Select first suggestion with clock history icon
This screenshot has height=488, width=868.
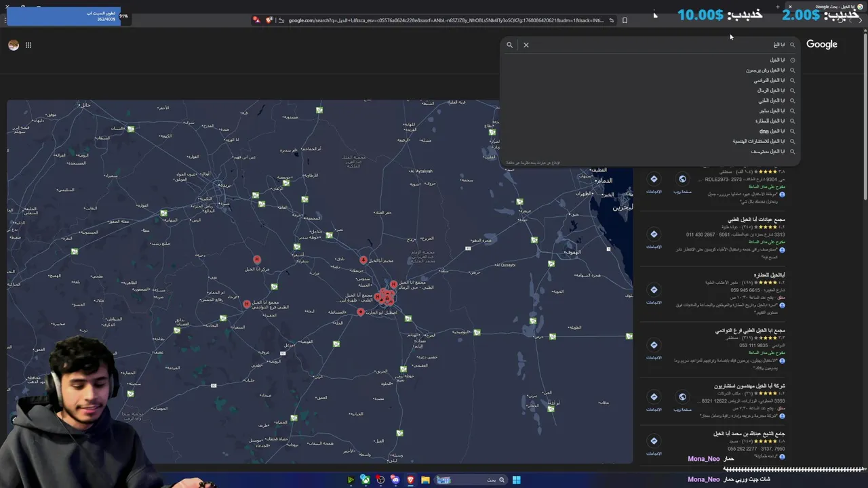pos(651,60)
